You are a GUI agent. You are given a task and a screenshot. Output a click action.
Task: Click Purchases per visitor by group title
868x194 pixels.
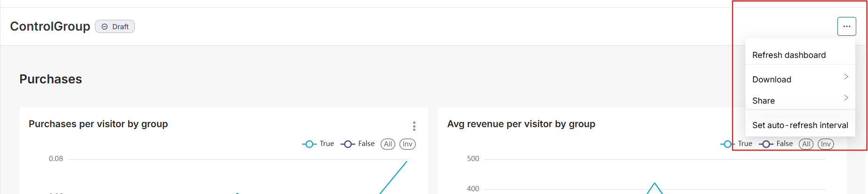point(98,124)
